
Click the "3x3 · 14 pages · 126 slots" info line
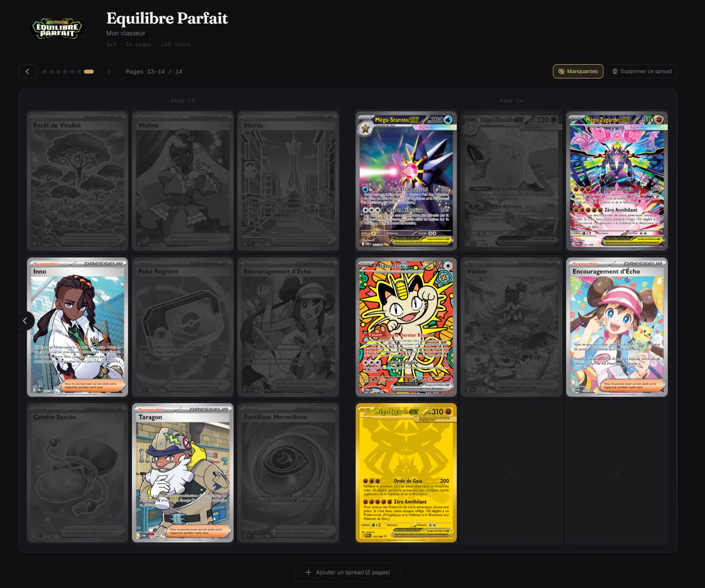148,44
